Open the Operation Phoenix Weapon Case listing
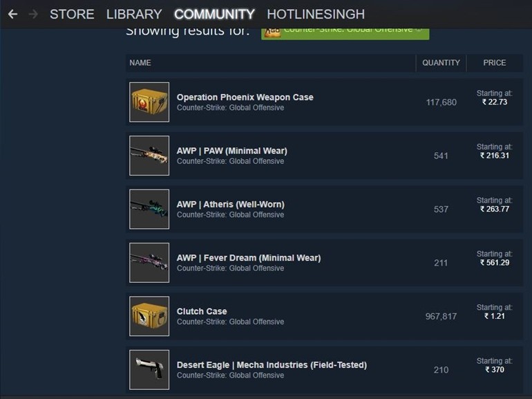 (245, 98)
